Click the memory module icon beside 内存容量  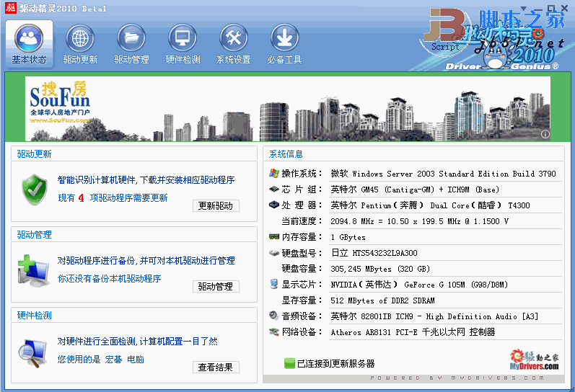[x=274, y=236]
